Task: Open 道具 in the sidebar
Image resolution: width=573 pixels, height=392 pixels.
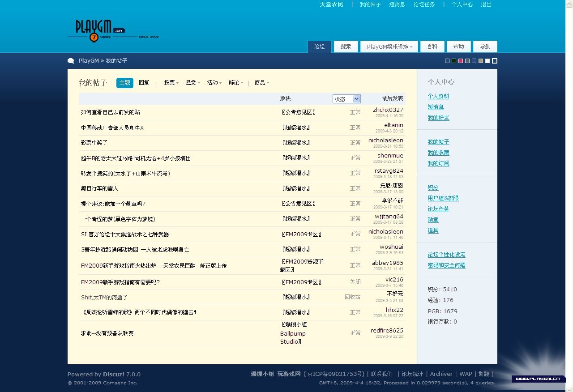Action: pyautogui.click(x=433, y=230)
